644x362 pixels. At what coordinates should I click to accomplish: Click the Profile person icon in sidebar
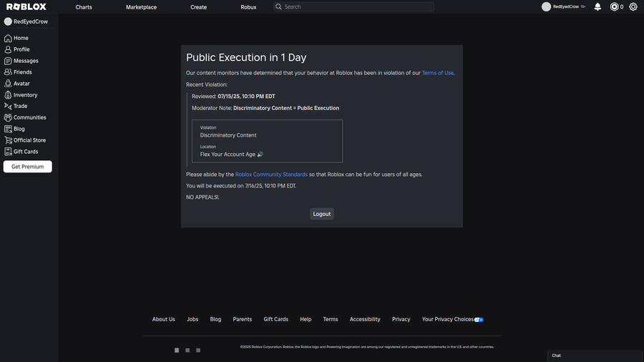pyautogui.click(x=8, y=49)
